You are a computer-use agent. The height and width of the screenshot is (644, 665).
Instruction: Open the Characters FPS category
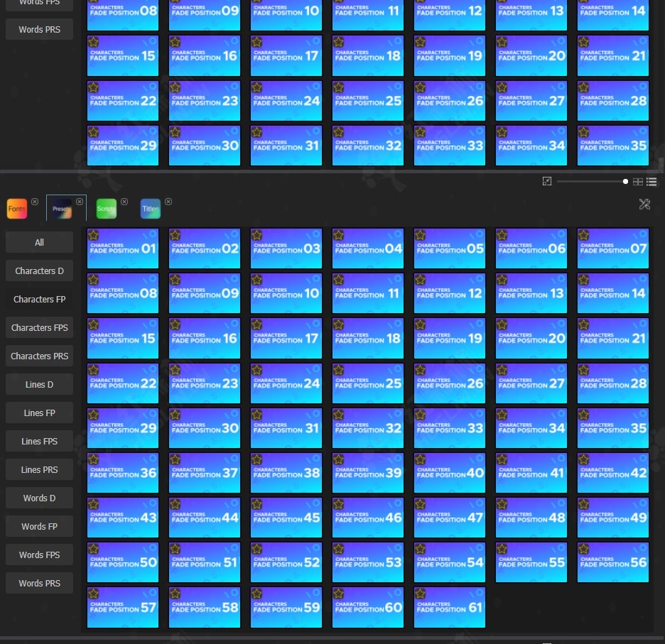pos(40,328)
